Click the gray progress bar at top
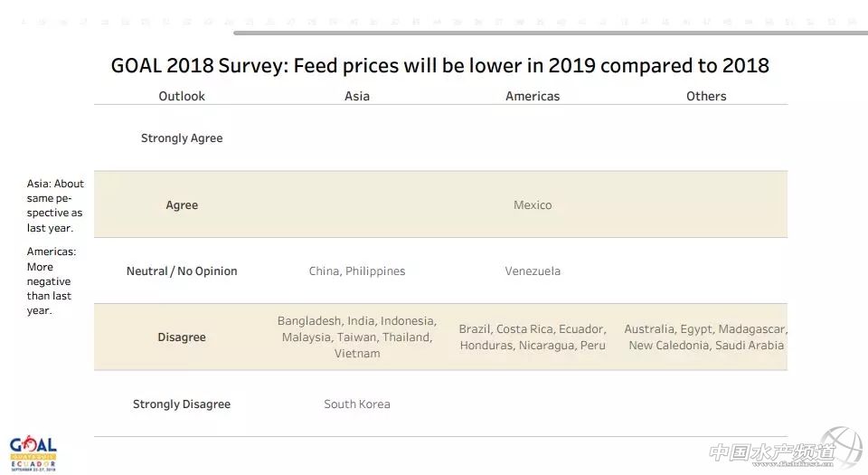Screen dimensions: 868x475 pos(550,33)
